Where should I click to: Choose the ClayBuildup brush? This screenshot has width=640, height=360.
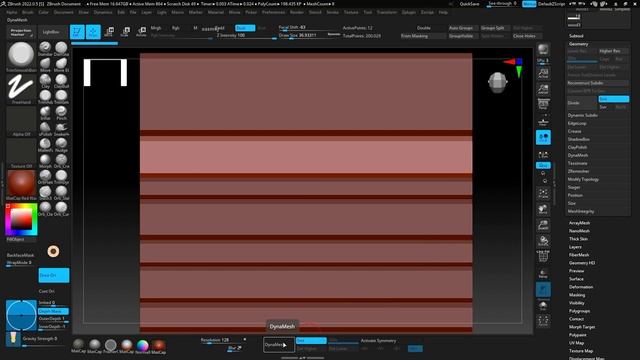point(61,80)
